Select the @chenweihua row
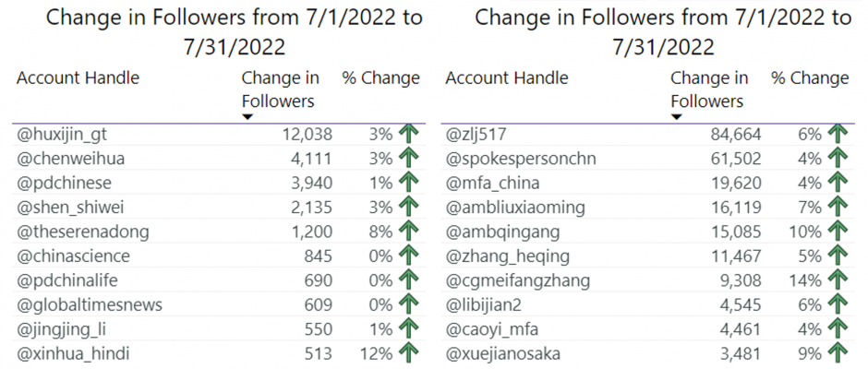 pyautogui.click(x=219, y=159)
